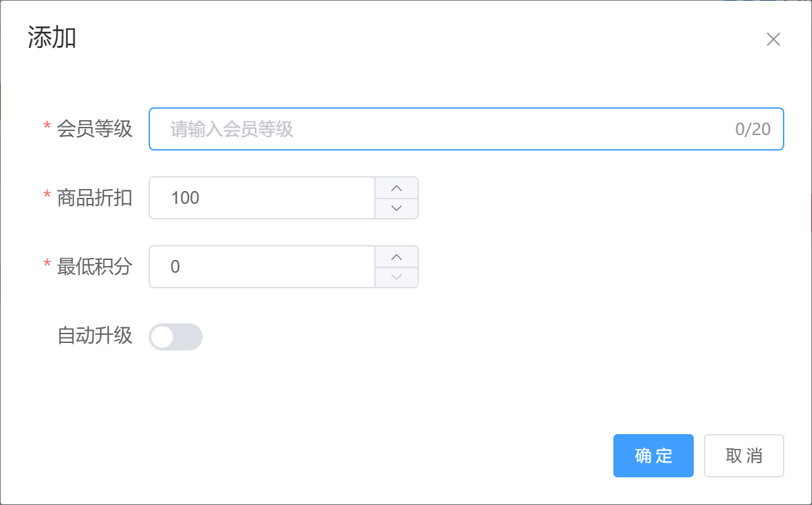Close the 添加 dialog with X icon

click(773, 39)
